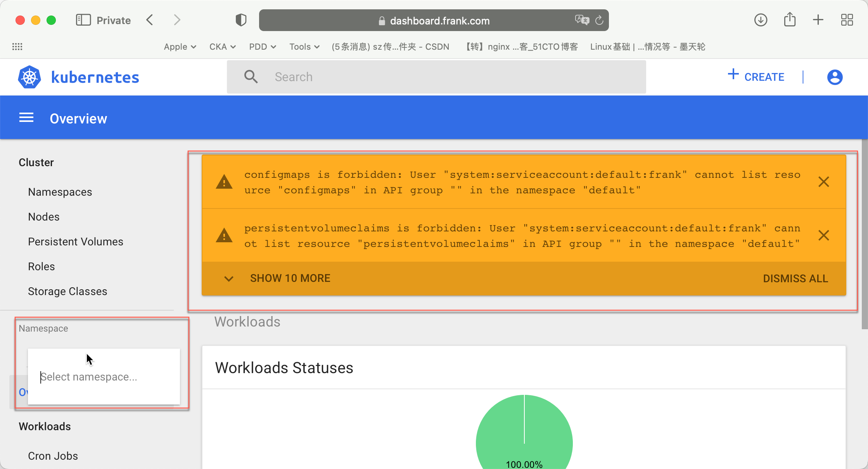Click the Workloads sidebar heading
The image size is (868, 469).
45,427
